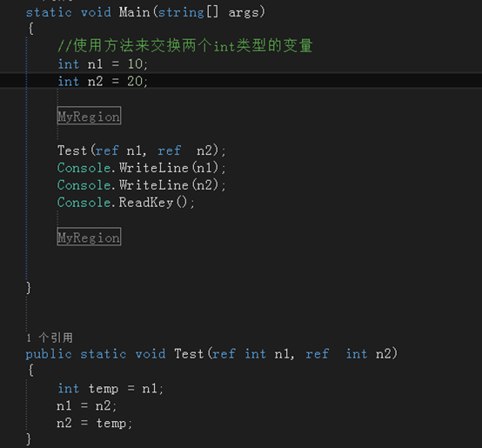Image resolution: width=482 pixels, height=448 pixels.
Task: Click the 'int temp = n1;' statement
Action: (x=110, y=389)
